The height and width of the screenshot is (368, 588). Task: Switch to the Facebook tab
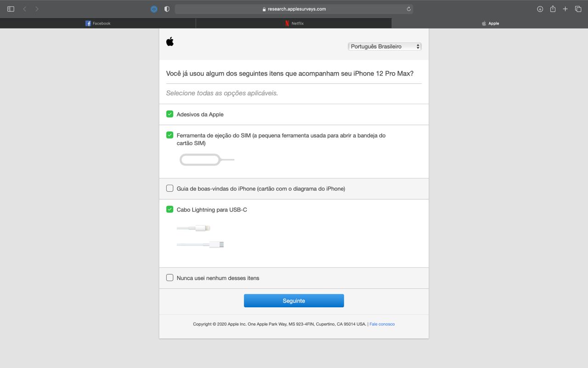[98, 23]
